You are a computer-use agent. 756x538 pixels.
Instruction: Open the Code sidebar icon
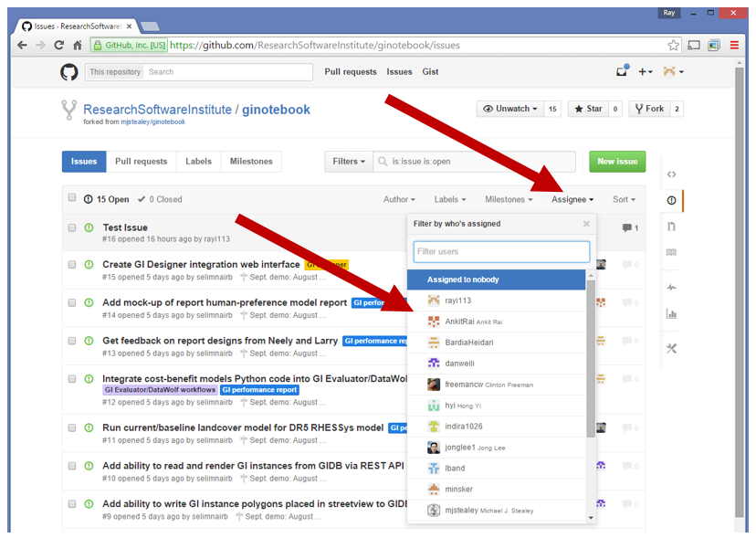(671, 174)
